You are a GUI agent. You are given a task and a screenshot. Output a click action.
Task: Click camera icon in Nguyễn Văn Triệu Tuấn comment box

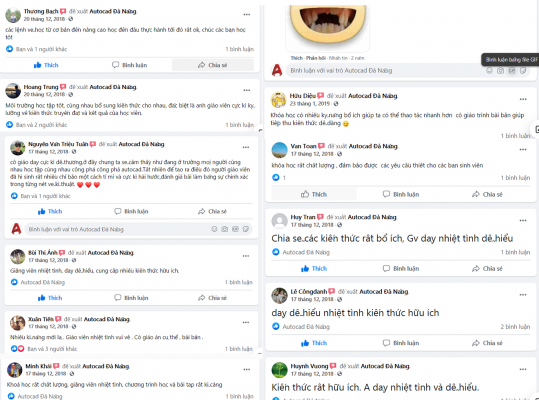(224, 229)
